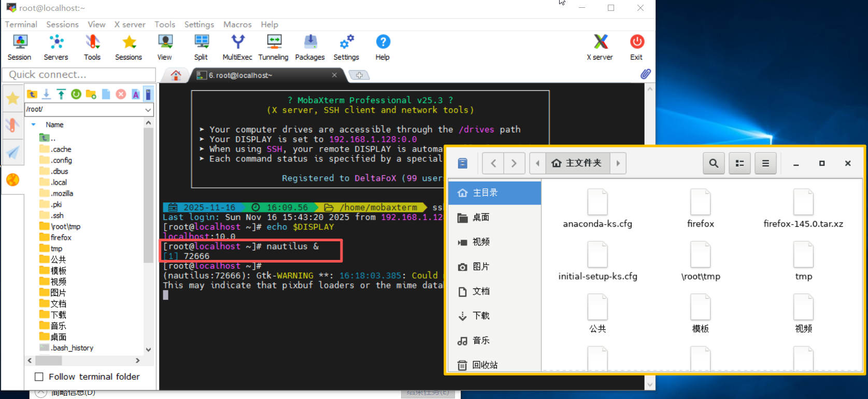Toggle the view mode button in Nautilus

coord(739,163)
